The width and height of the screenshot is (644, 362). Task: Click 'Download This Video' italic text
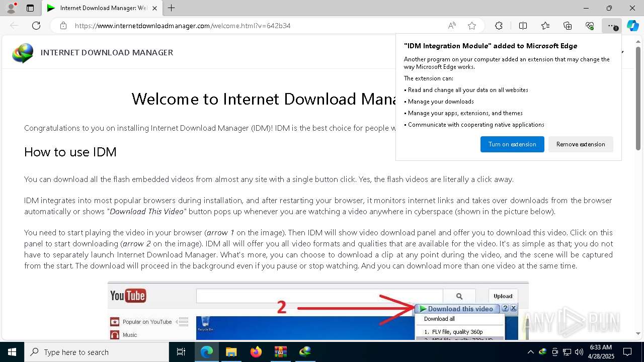[x=147, y=211]
